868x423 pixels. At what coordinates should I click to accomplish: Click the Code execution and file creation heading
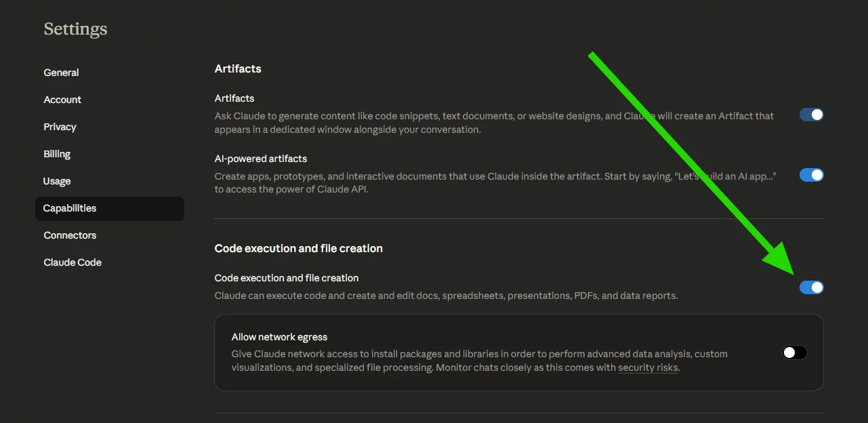[x=298, y=248]
